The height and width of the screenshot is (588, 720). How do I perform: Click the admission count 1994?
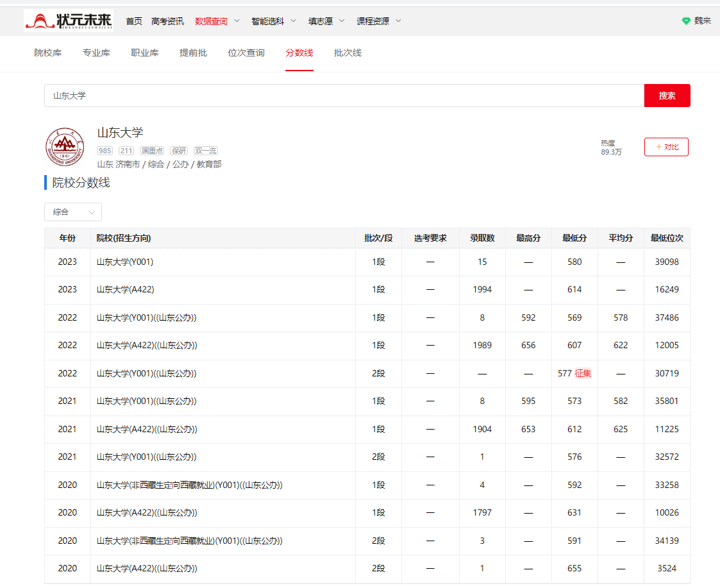point(482,289)
